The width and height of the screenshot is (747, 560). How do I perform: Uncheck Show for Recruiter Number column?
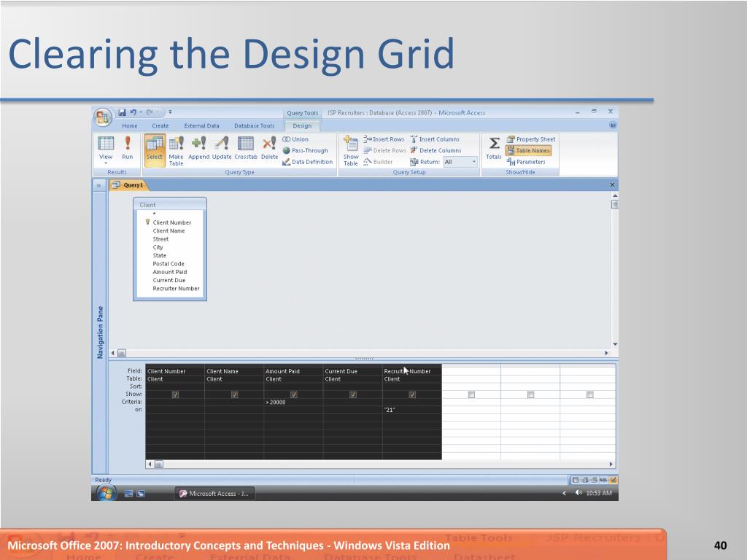[412, 394]
